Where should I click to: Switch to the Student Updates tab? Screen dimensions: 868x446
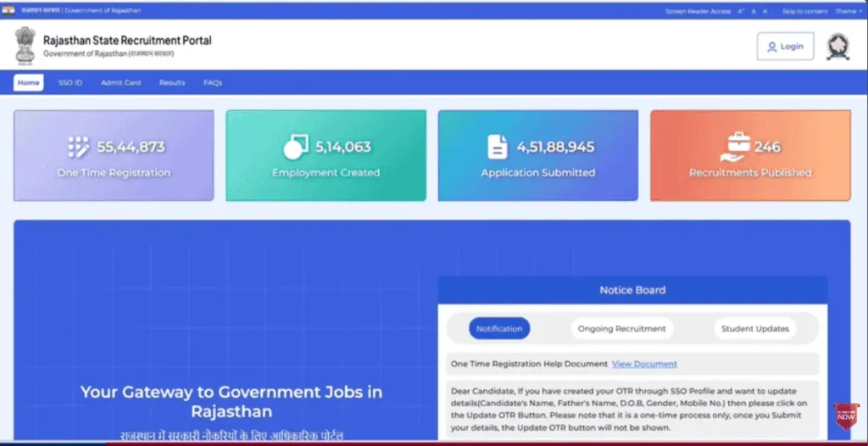click(755, 328)
